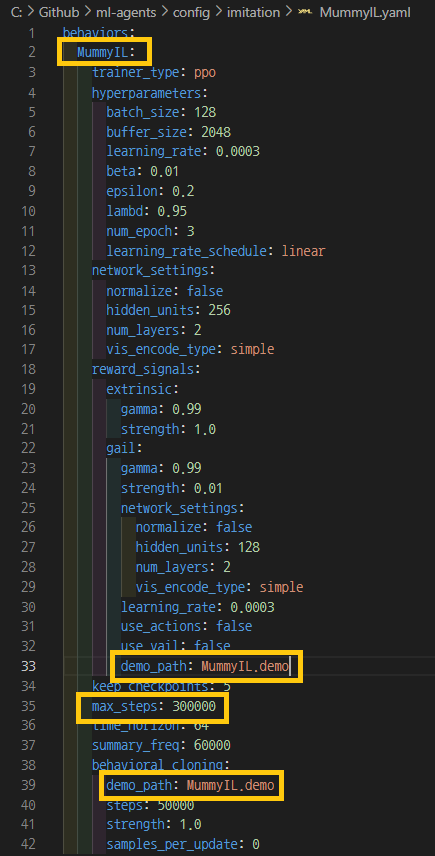The image size is (435, 856).
Task: Click the value 2048
Action: [216, 132]
